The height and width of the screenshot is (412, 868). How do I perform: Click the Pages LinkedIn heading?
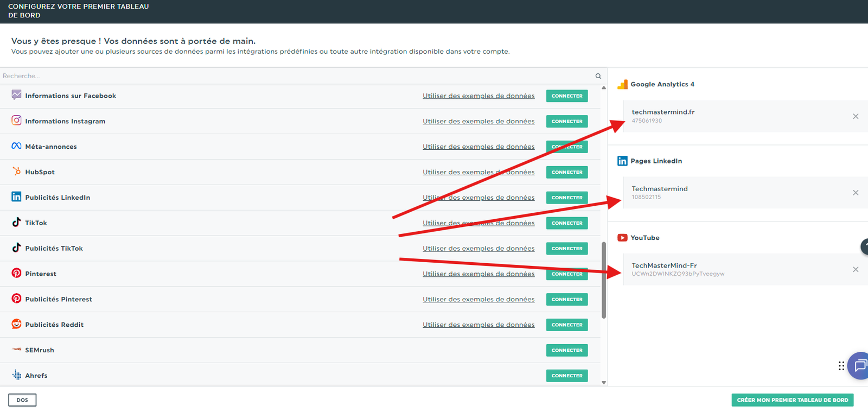click(x=656, y=161)
